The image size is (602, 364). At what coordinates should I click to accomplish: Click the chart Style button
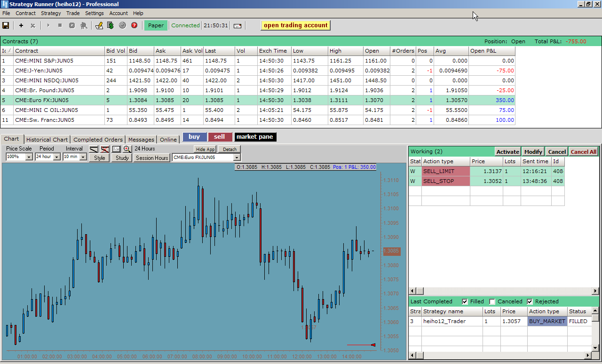click(100, 158)
